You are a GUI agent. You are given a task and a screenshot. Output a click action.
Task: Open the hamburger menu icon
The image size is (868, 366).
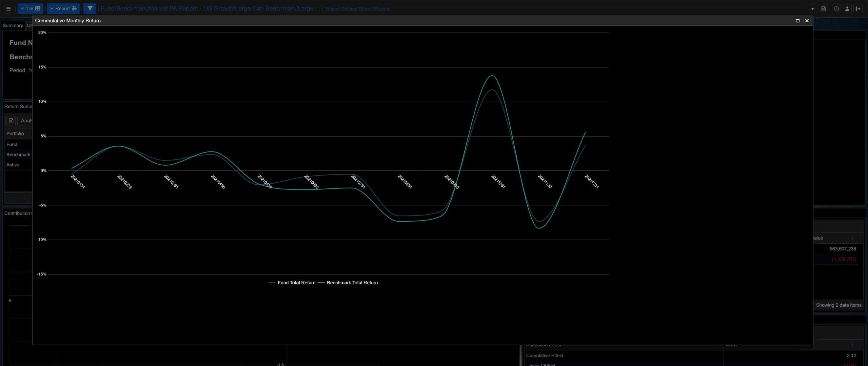pos(8,9)
